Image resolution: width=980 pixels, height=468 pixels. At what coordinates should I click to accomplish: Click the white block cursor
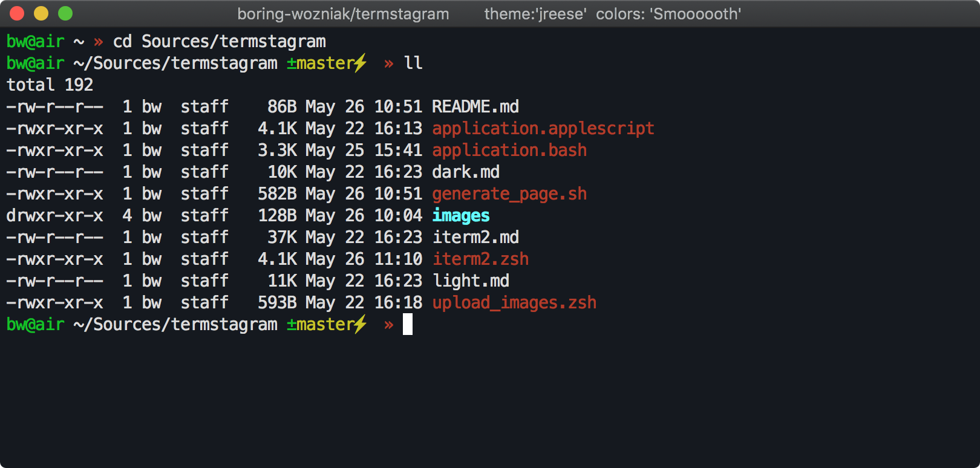[x=408, y=324]
